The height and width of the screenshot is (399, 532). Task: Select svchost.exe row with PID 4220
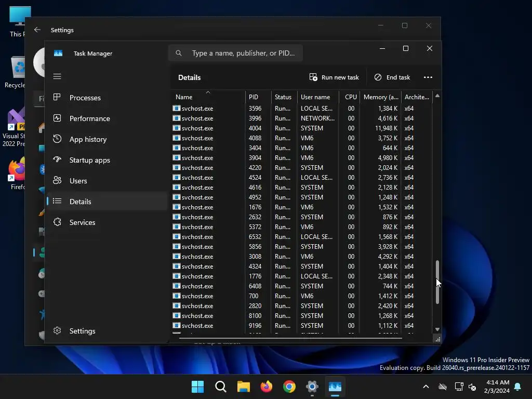[x=301, y=168]
